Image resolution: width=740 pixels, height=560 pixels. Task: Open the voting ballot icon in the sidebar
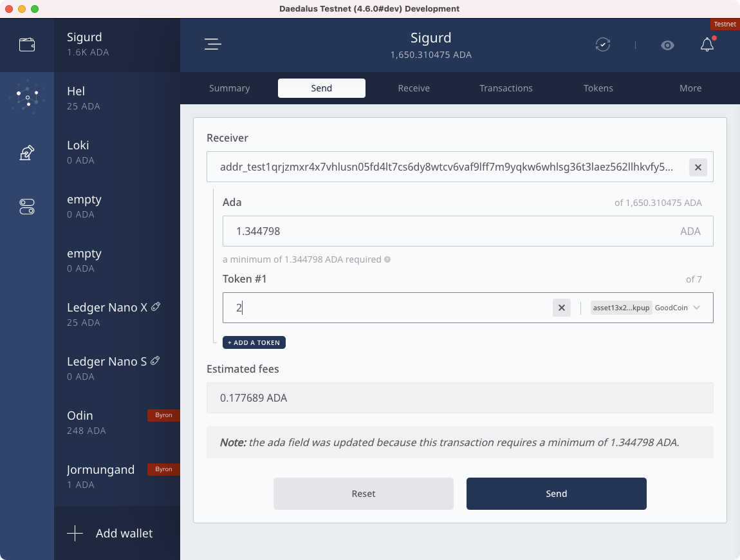click(x=27, y=153)
